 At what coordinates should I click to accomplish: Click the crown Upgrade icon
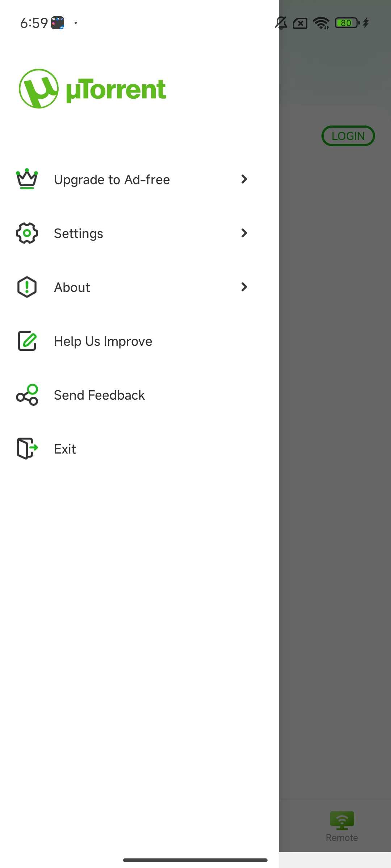pos(27,179)
